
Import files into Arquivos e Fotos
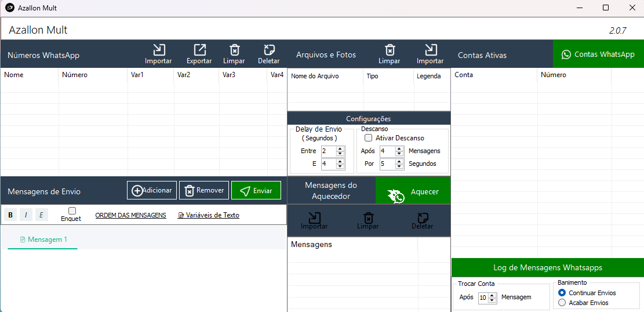pyautogui.click(x=430, y=55)
